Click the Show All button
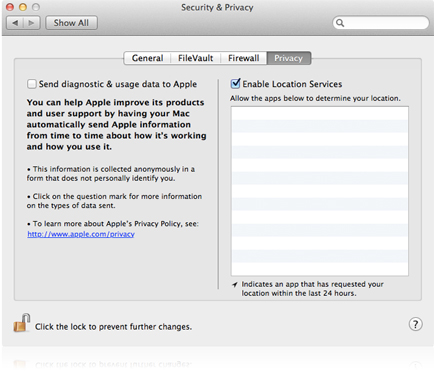 [x=71, y=23]
